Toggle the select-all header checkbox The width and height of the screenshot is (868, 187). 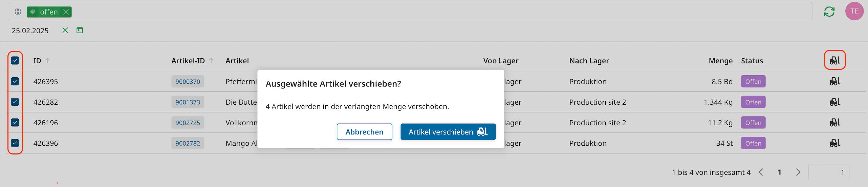pos(15,61)
